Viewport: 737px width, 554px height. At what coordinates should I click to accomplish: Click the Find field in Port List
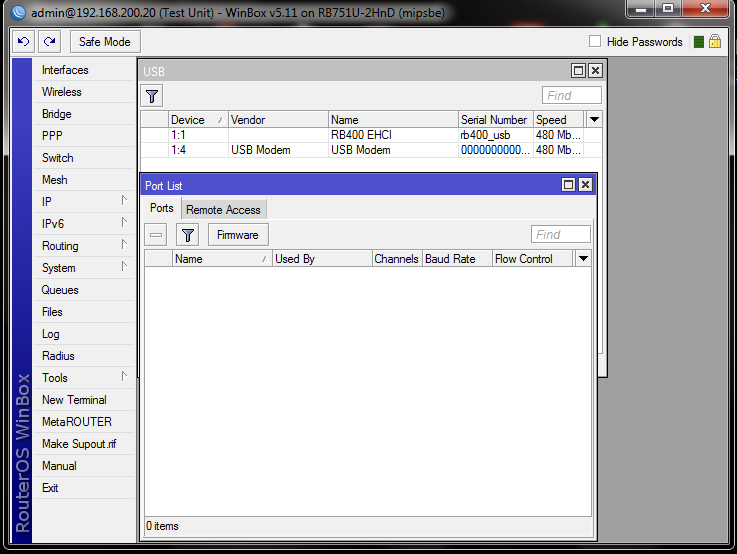tap(560, 234)
